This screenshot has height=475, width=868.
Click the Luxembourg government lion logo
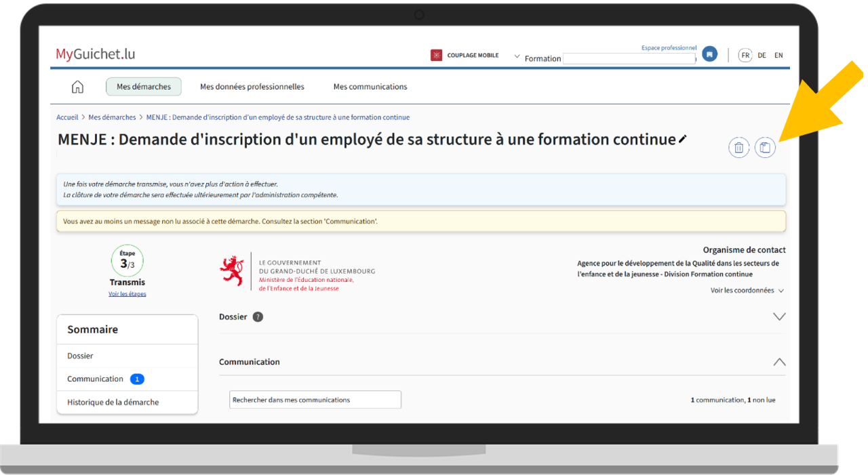click(231, 271)
